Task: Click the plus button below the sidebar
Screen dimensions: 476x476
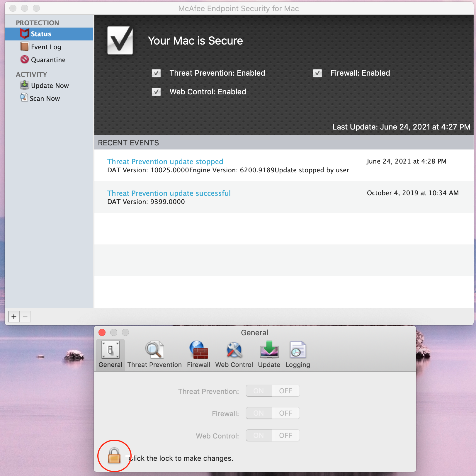Action: (14, 317)
